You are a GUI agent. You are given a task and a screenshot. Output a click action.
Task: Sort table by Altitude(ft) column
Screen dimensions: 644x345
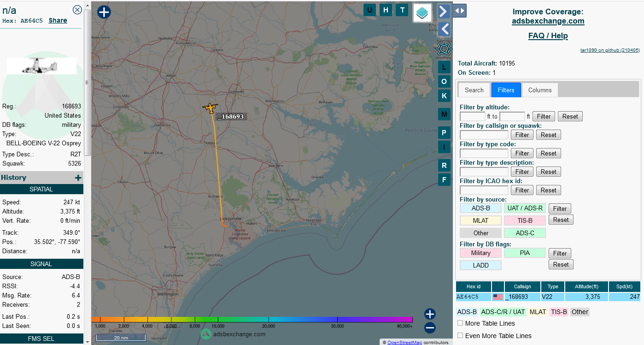pos(586,286)
